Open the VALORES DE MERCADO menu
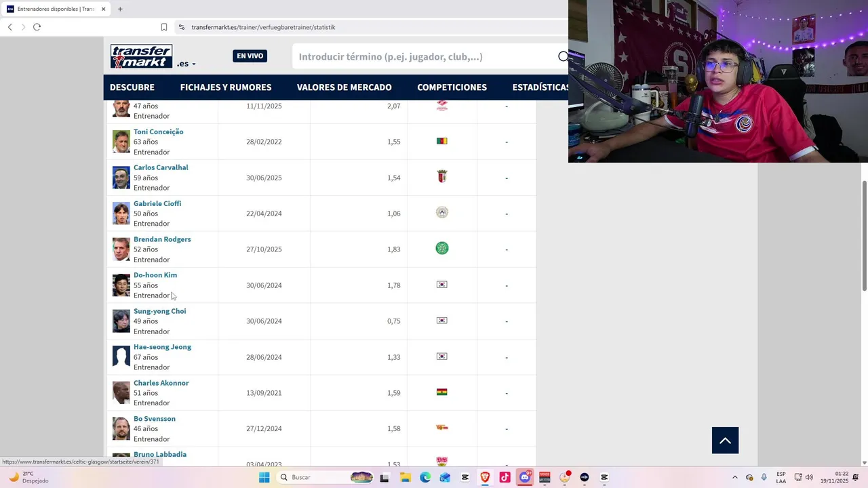The image size is (868, 488). (344, 87)
